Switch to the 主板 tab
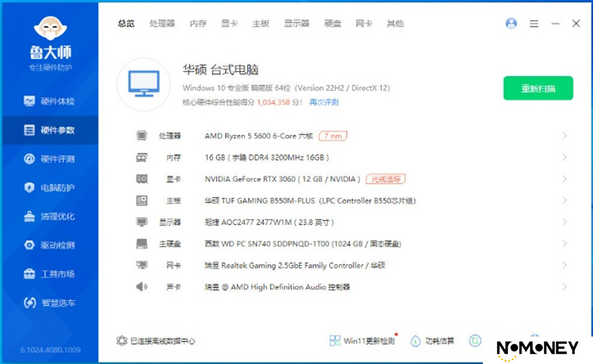The image size is (593, 364). coord(260,24)
